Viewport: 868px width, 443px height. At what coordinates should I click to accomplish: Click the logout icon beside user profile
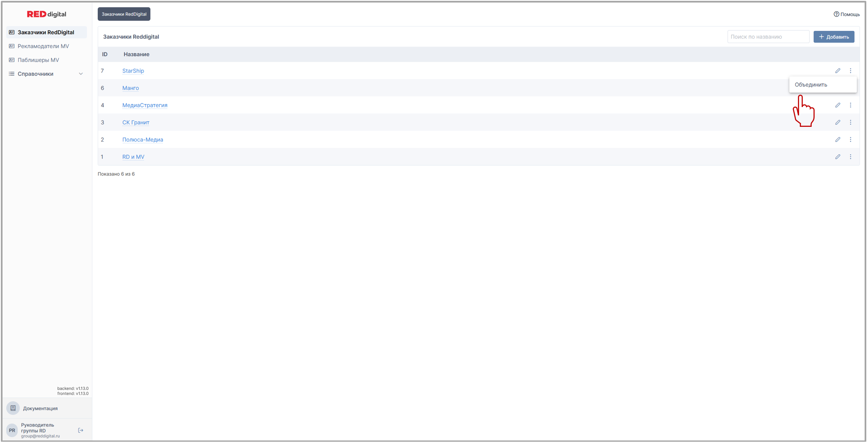pos(81,430)
